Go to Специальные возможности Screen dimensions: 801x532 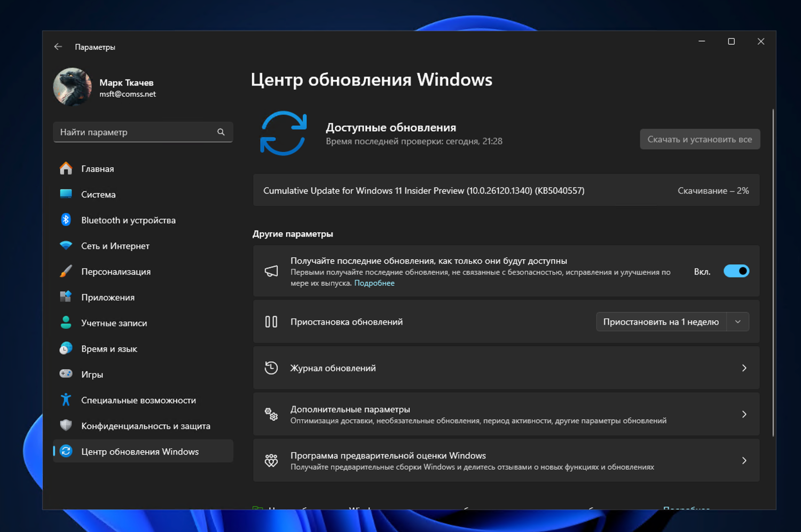(x=143, y=400)
